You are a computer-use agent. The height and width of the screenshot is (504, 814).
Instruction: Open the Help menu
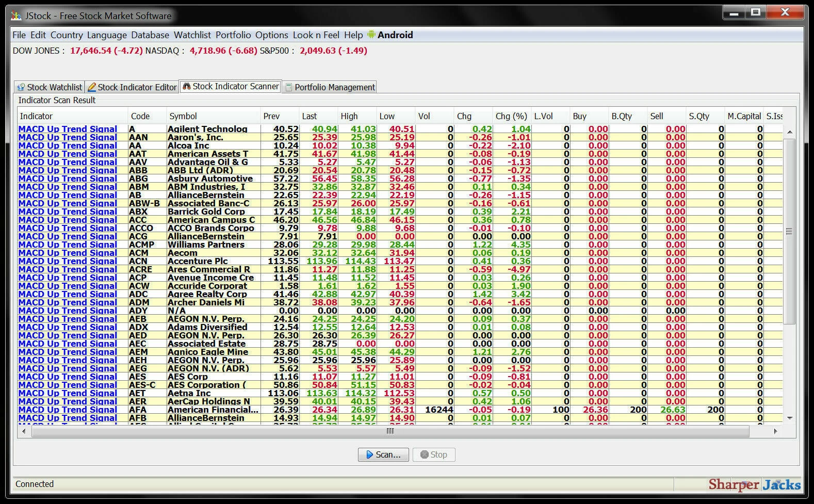point(353,35)
